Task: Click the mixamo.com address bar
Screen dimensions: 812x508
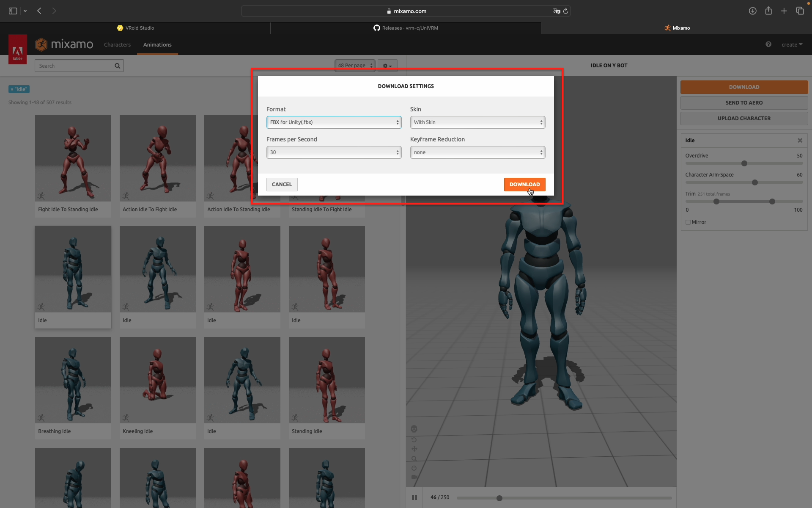Action: [x=406, y=11]
